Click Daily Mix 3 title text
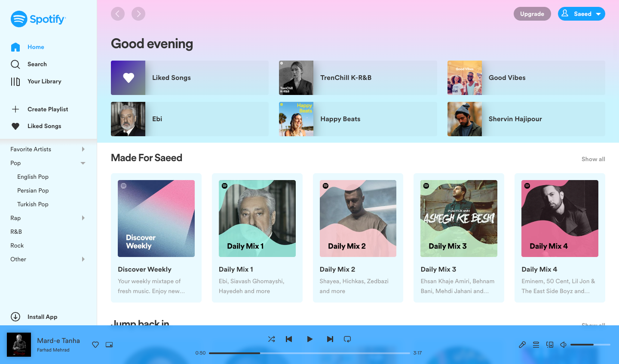 click(x=438, y=269)
